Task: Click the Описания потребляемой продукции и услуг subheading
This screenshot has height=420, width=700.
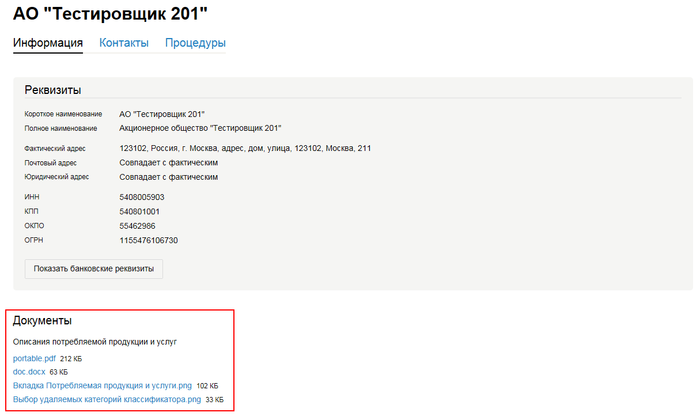Action: (x=95, y=341)
